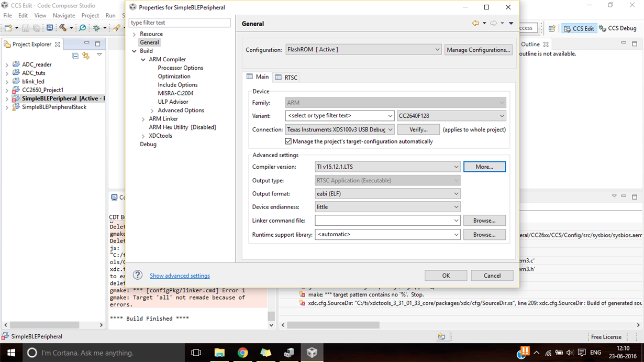
Task: Click the type filter text field
Action: click(180, 23)
